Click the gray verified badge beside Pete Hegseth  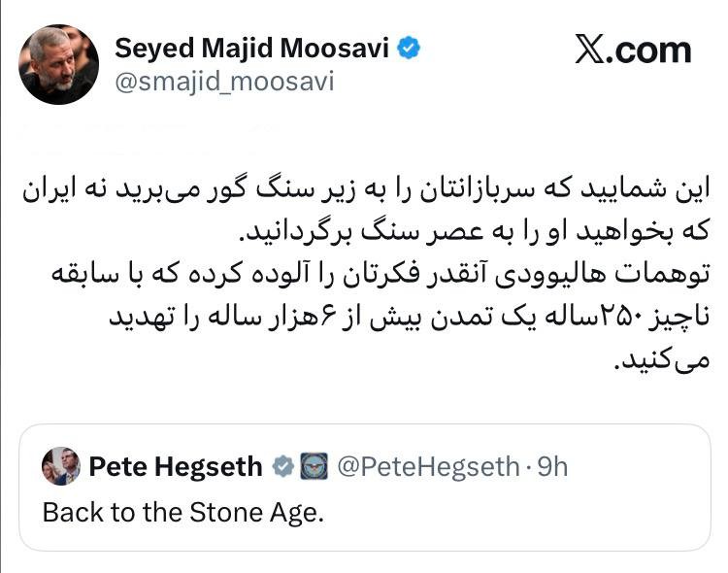282,467
